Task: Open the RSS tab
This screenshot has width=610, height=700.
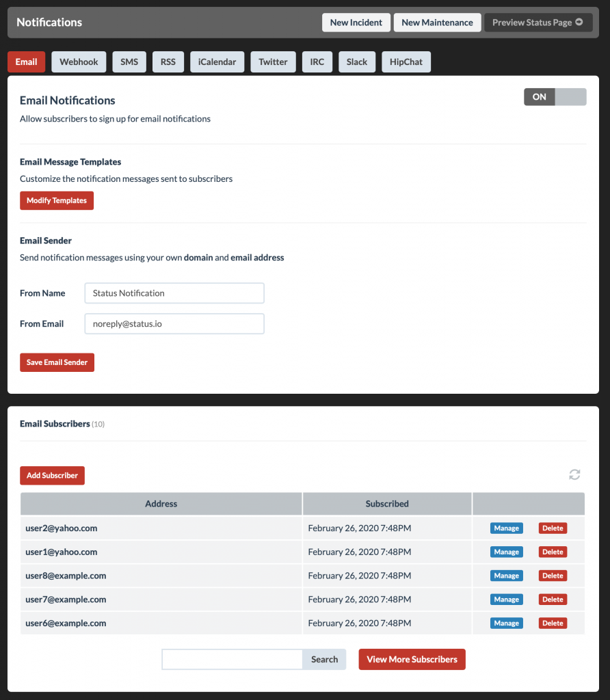Action: tap(168, 62)
